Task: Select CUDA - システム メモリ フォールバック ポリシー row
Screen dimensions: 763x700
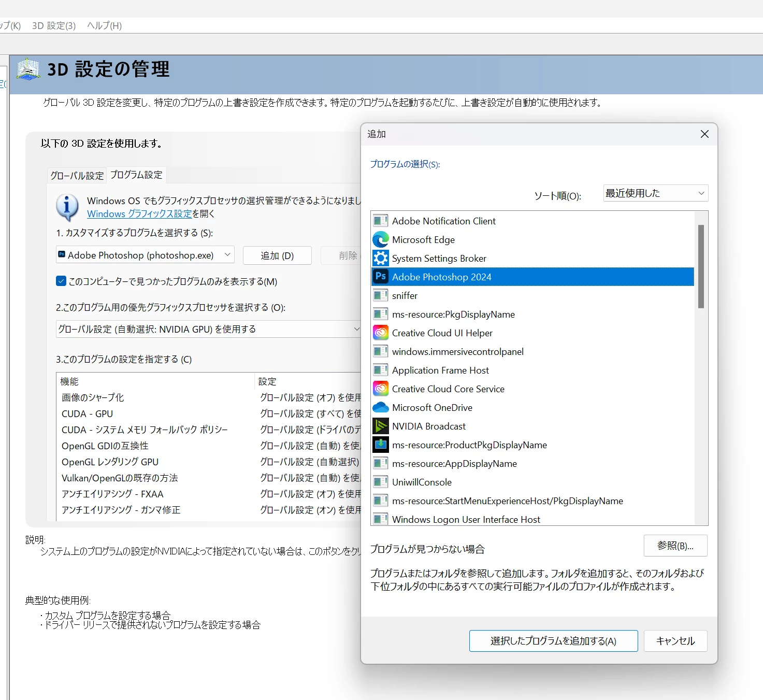Action: (x=209, y=430)
